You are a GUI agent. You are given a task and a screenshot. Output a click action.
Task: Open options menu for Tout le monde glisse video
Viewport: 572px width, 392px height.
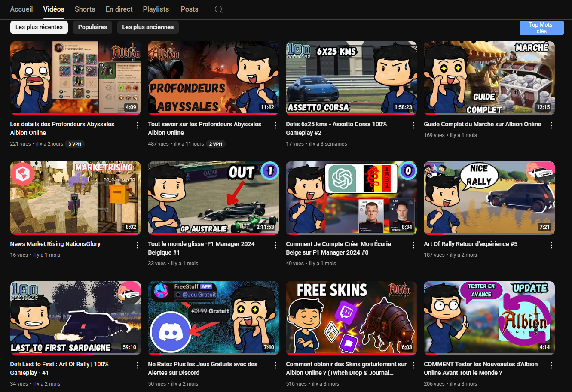tap(275, 245)
